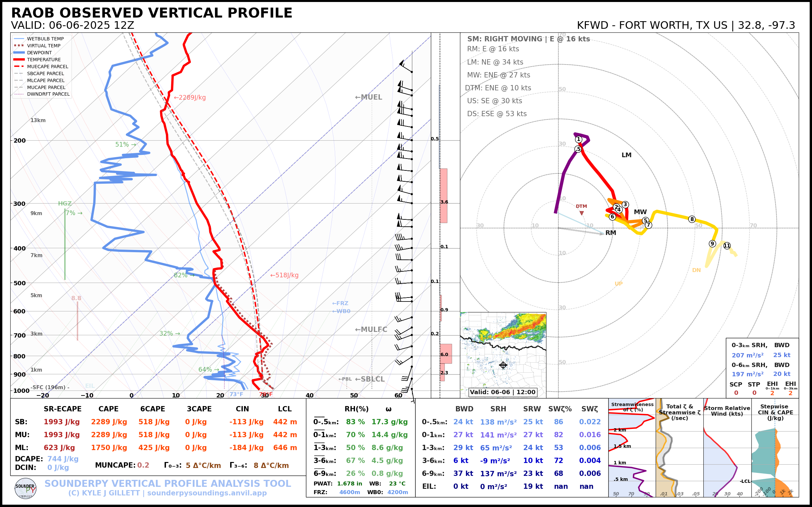The width and height of the screenshot is (812, 507).
Task: Click the RM storm motion label
Action: tap(611, 233)
